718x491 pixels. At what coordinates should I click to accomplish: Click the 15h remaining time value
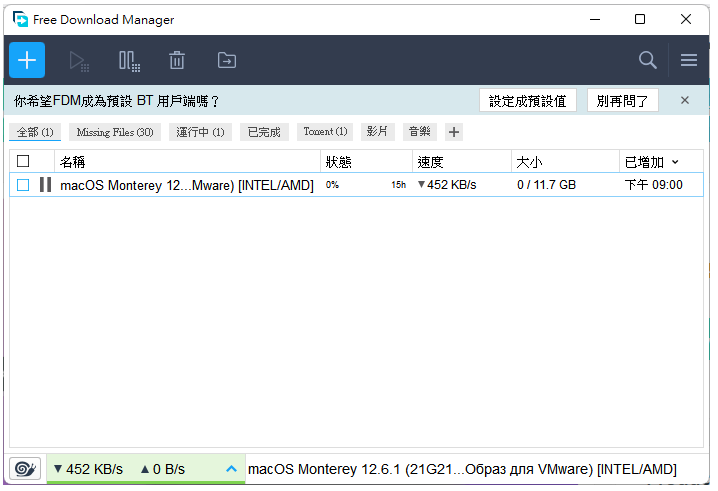click(398, 185)
